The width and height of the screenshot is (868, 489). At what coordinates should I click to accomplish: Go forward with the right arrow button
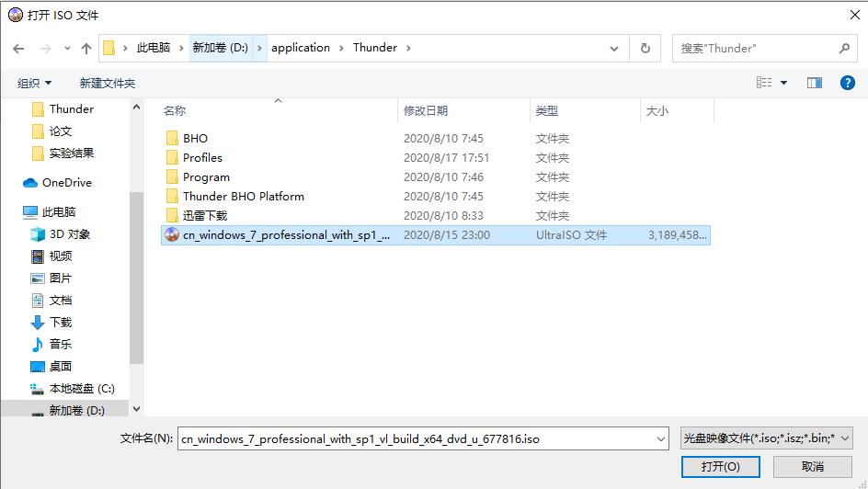coord(45,49)
